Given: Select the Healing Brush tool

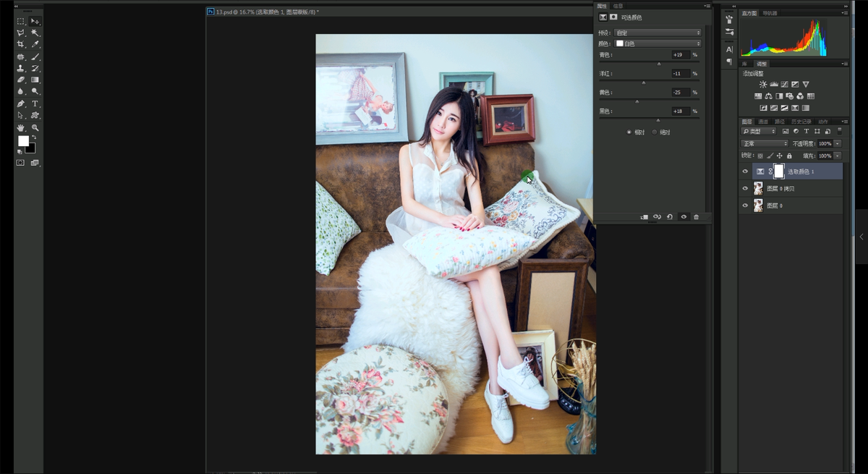Looking at the screenshot, I should (x=21, y=56).
